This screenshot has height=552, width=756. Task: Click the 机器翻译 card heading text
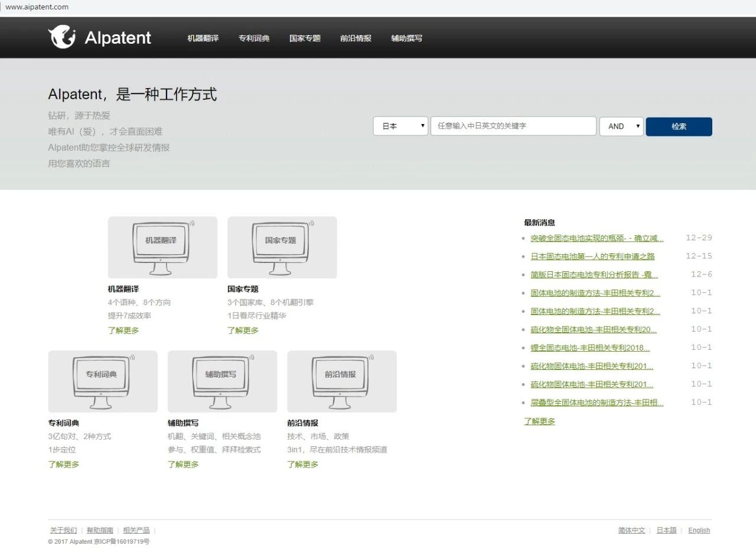pos(123,289)
